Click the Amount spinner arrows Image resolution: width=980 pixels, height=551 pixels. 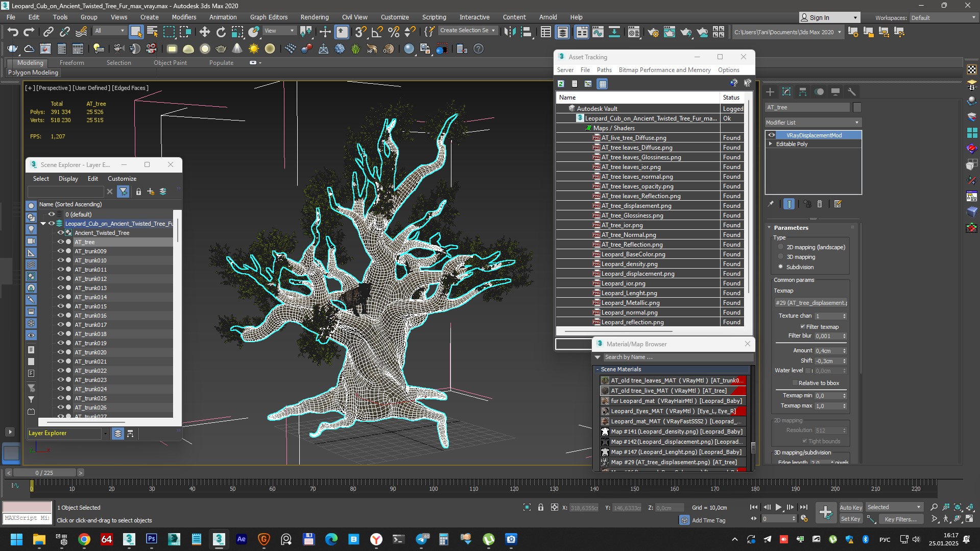click(844, 351)
